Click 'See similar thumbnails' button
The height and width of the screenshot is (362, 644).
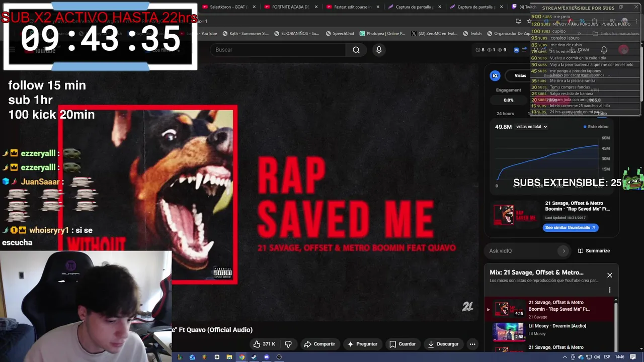click(571, 228)
